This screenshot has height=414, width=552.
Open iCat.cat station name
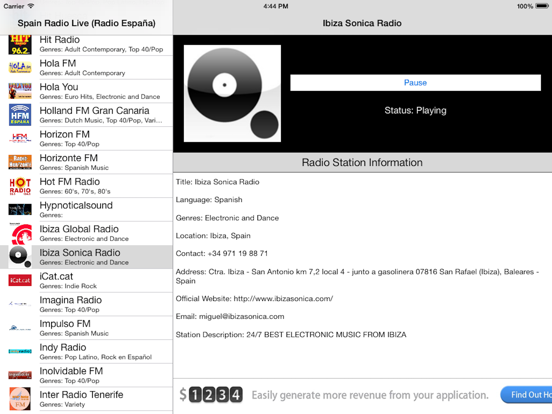pos(56,276)
